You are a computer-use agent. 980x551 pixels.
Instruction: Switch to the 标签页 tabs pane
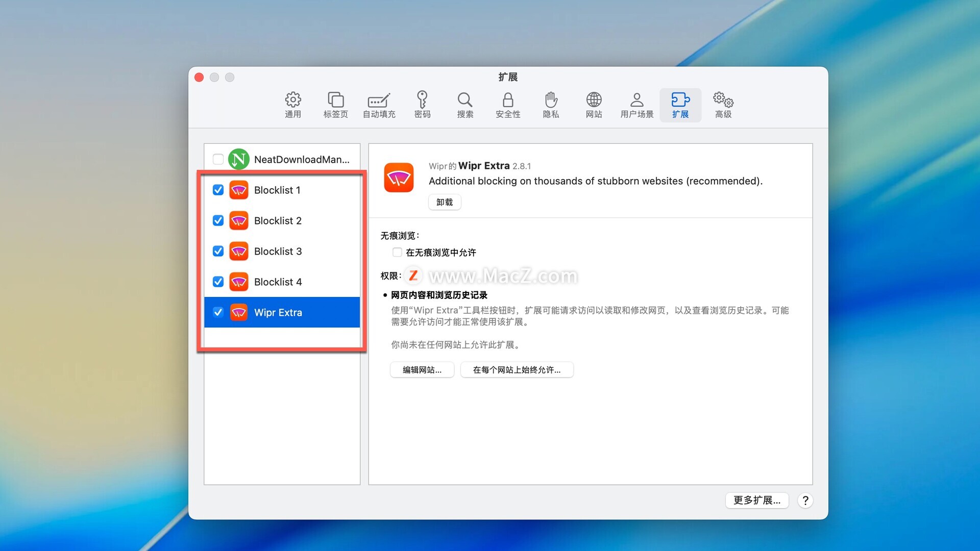[x=335, y=105]
